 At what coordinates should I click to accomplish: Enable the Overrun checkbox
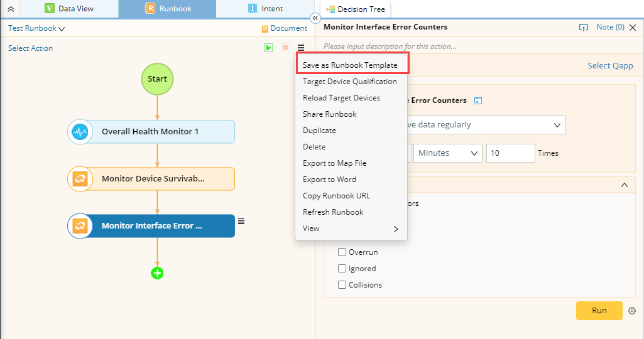point(342,252)
